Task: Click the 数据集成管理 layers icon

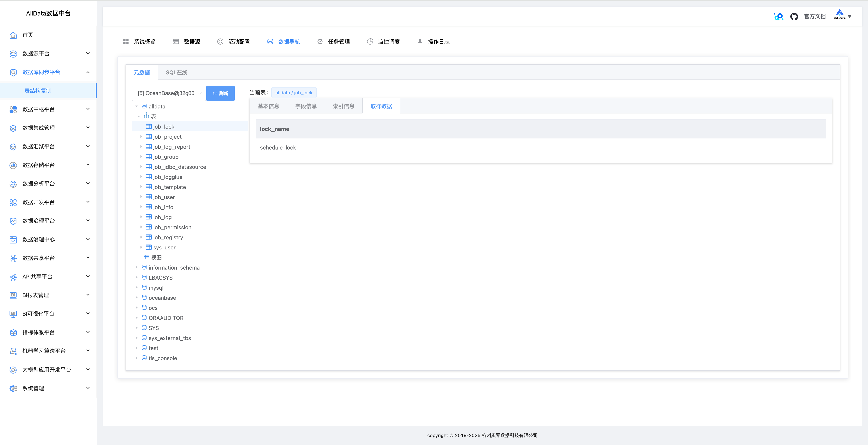Action: tap(13, 128)
